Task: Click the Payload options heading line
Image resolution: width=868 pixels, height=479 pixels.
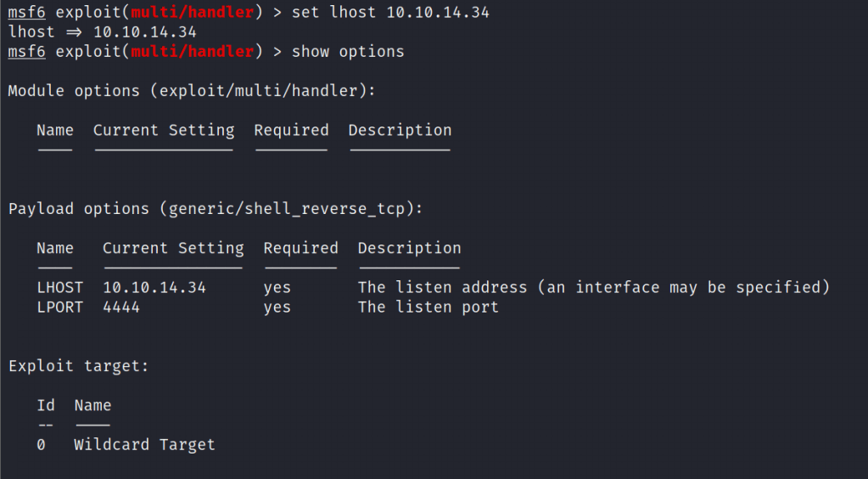Action: pyautogui.click(x=215, y=209)
